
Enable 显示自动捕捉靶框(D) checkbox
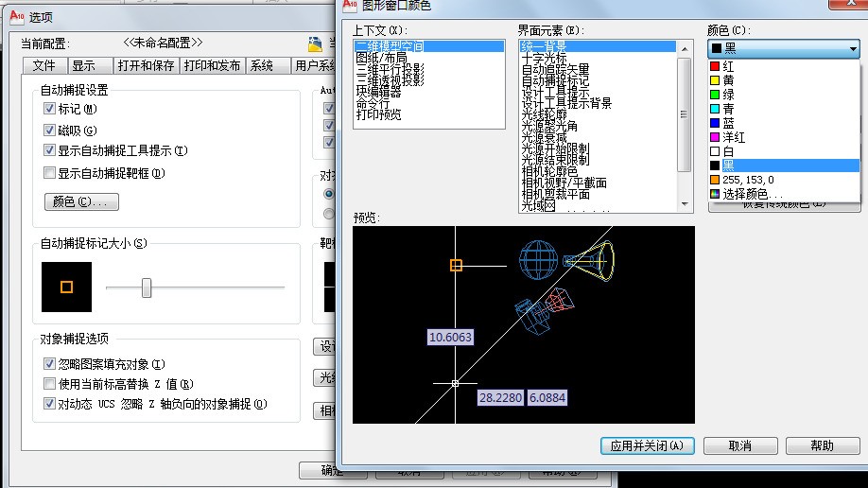point(49,173)
